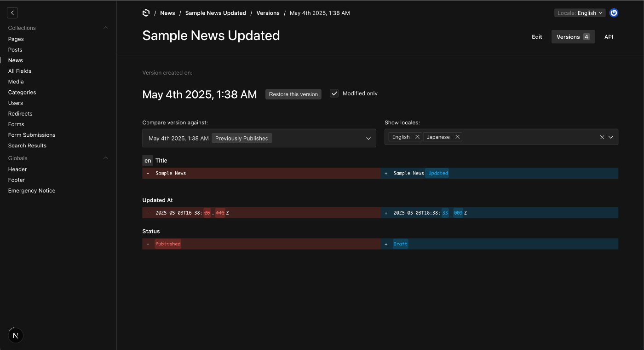Click the struck-through 'Published' status value
The width and height of the screenshot is (644, 350).
point(168,244)
